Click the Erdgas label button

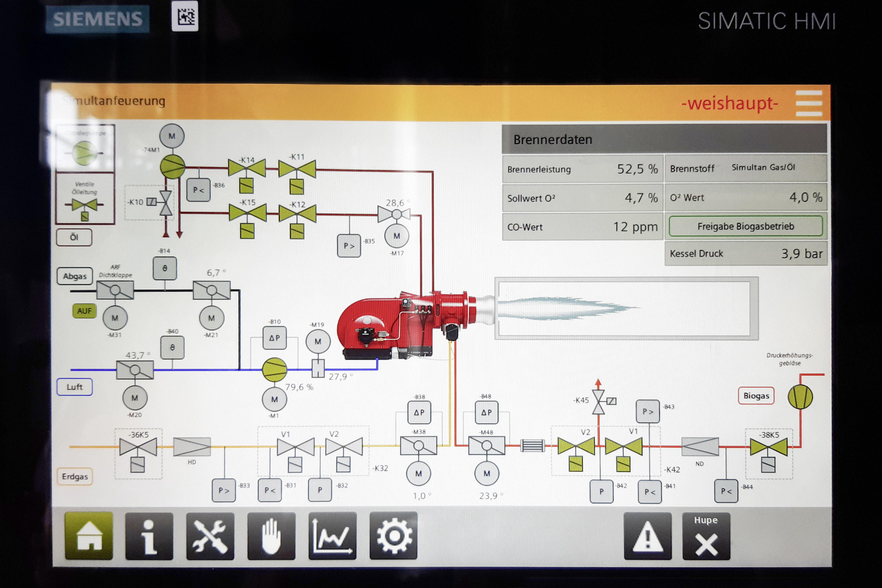coord(75,476)
